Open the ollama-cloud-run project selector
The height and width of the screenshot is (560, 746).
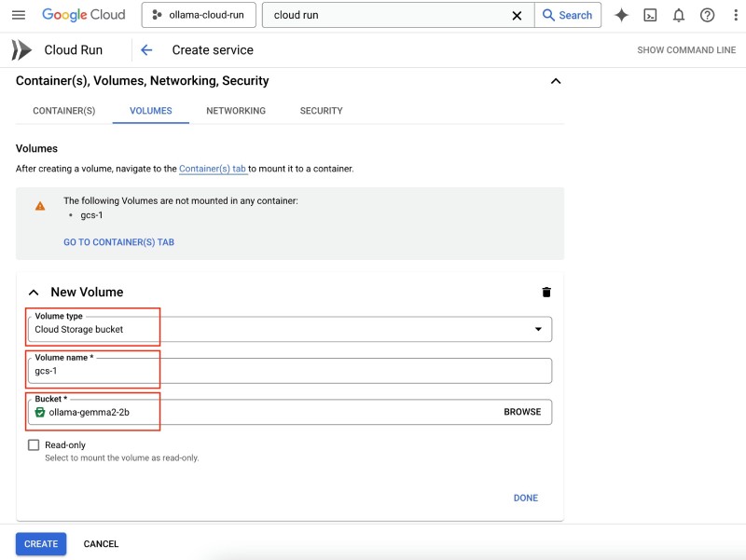[x=198, y=15]
